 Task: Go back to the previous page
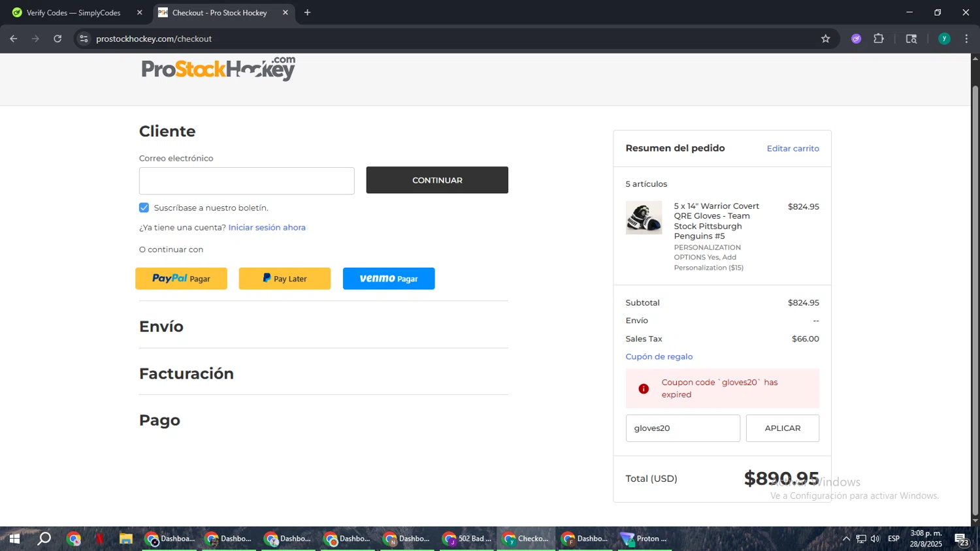click(13, 39)
